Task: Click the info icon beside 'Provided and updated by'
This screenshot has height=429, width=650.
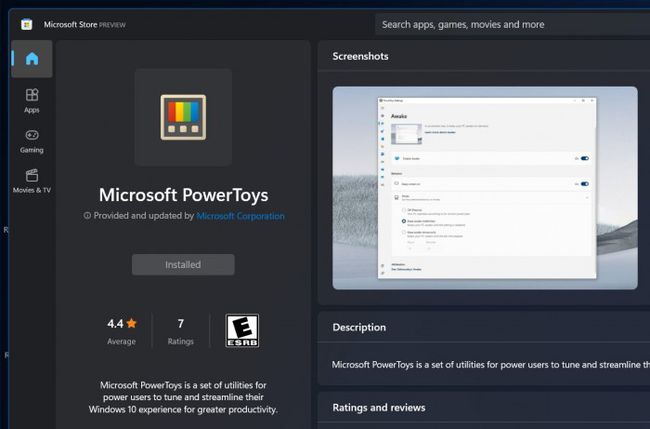Action: tap(87, 216)
